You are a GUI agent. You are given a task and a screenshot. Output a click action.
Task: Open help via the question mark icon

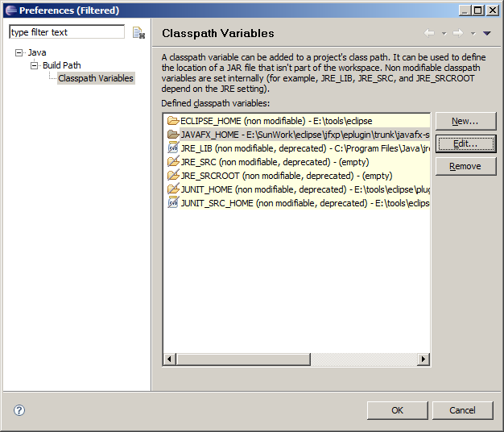[x=19, y=410]
